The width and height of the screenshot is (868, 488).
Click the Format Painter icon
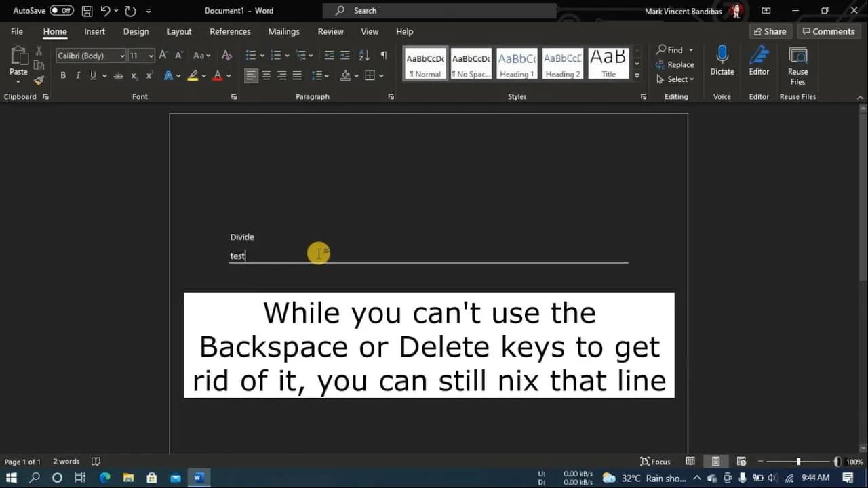[x=39, y=80]
